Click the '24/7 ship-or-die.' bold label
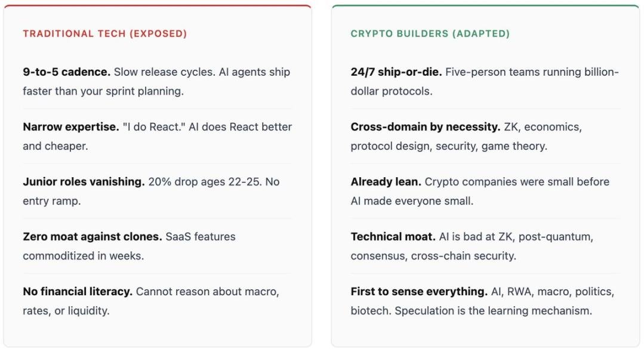Image resolution: width=644 pixels, height=349 pixels. pyautogui.click(x=396, y=72)
